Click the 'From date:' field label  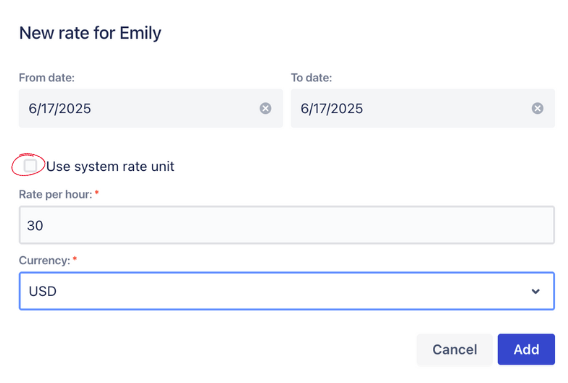[x=47, y=78]
